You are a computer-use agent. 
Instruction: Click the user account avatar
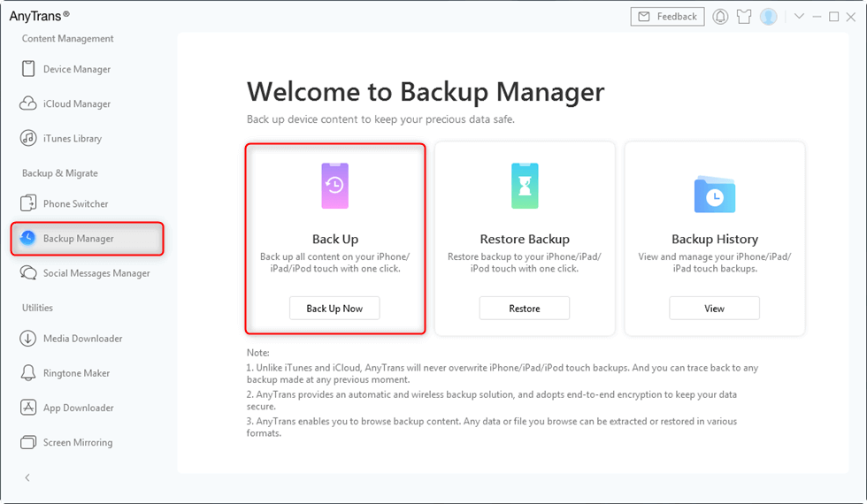pyautogui.click(x=768, y=17)
